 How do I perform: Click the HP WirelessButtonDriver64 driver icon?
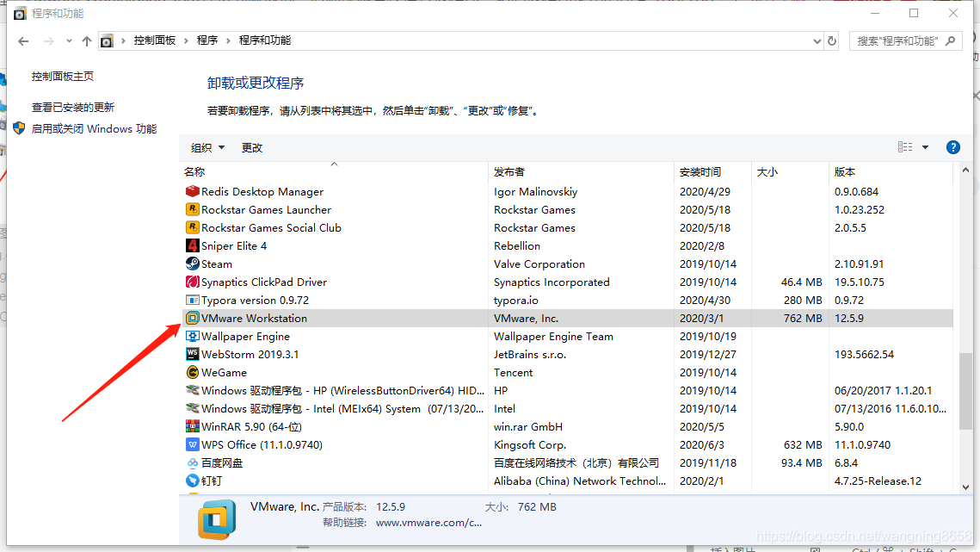tap(193, 390)
